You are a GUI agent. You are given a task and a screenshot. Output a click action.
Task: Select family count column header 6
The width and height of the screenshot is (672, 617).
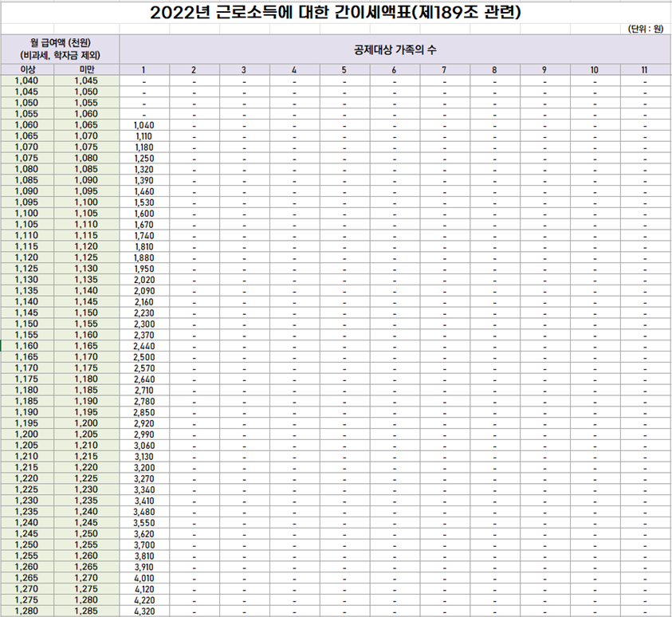395,70
